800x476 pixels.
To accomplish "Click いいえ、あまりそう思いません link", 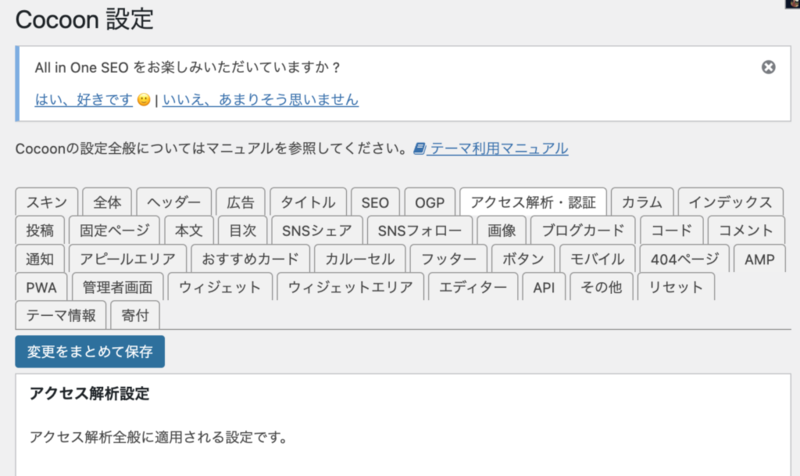I will pos(260,99).
